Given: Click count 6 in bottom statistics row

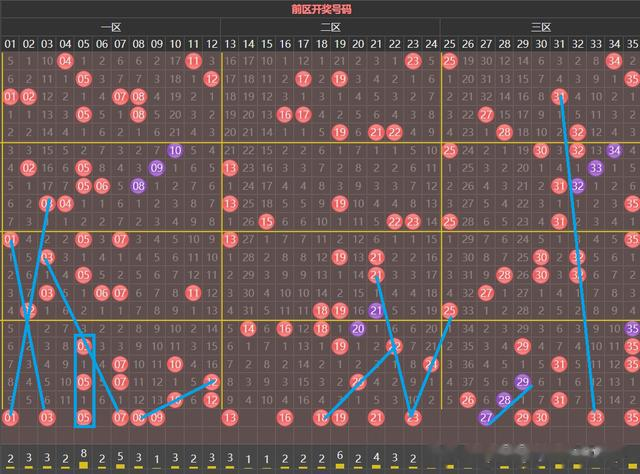Looking at the screenshot, I should [340, 455].
